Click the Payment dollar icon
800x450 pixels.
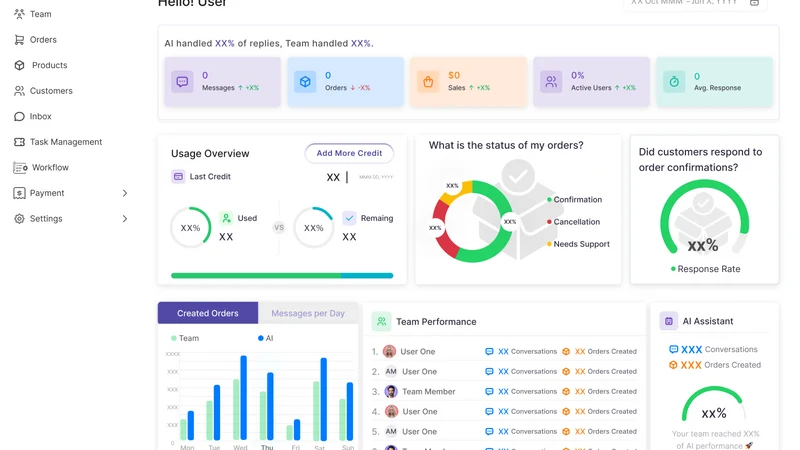[x=19, y=193]
